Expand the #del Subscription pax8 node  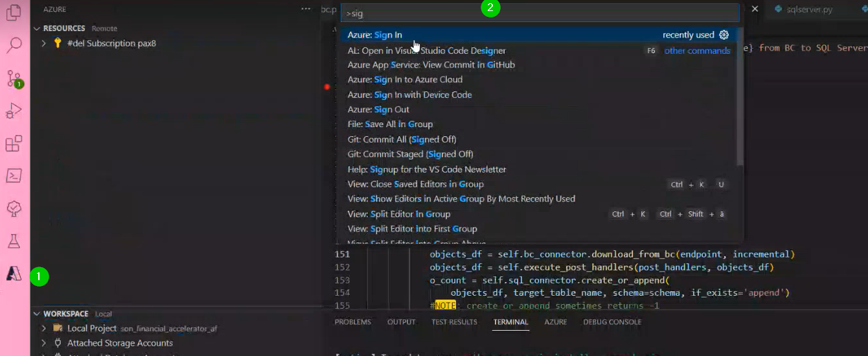click(44, 43)
